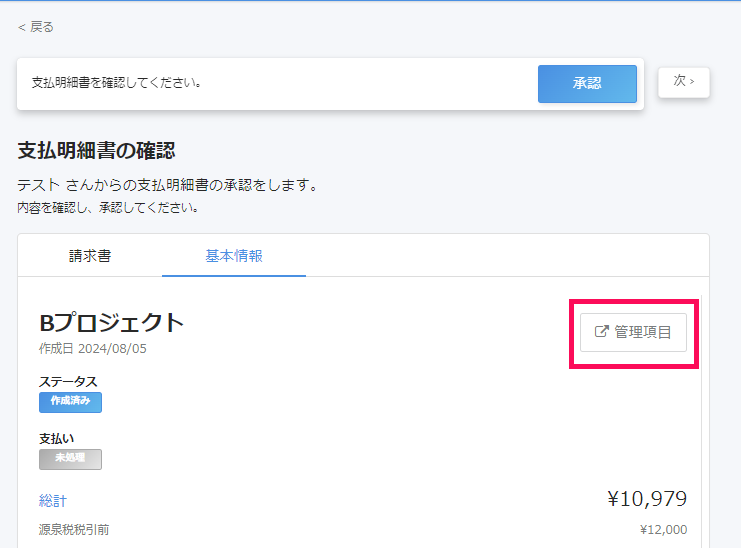Click the external-link icon in 管理項目

pyautogui.click(x=601, y=331)
